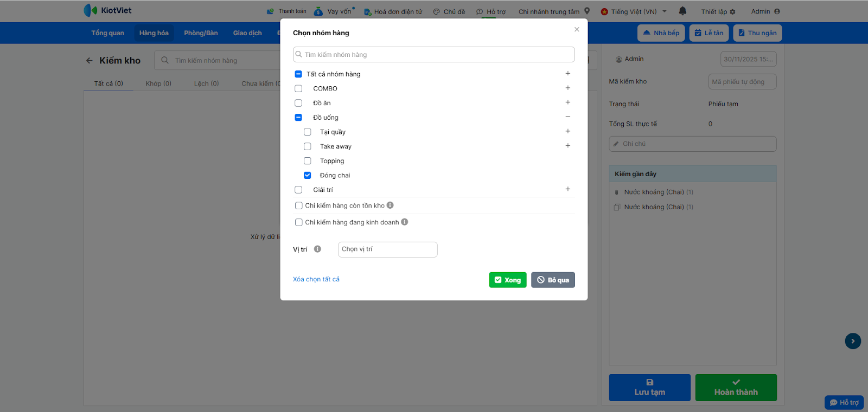Open the Nhà bếp screen
The width and height of the screenshot is (868, 412).
point(661,33)
